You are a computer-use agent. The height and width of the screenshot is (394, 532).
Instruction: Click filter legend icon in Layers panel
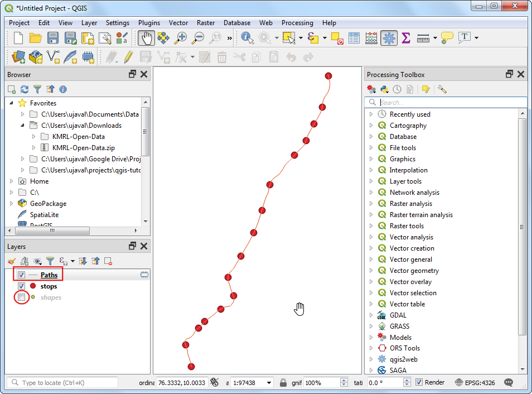pyautogui.click(x=50, y=261)
